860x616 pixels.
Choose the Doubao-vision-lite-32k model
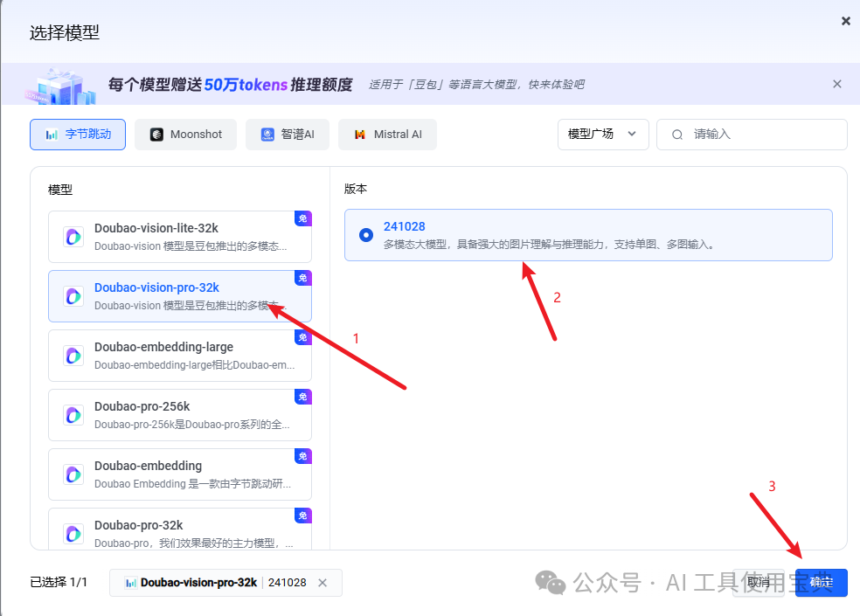coord(180,237)
